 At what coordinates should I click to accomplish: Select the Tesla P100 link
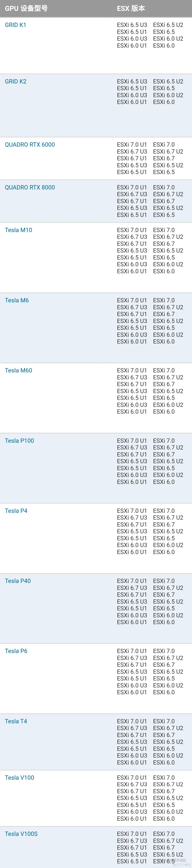click(19, 441)
